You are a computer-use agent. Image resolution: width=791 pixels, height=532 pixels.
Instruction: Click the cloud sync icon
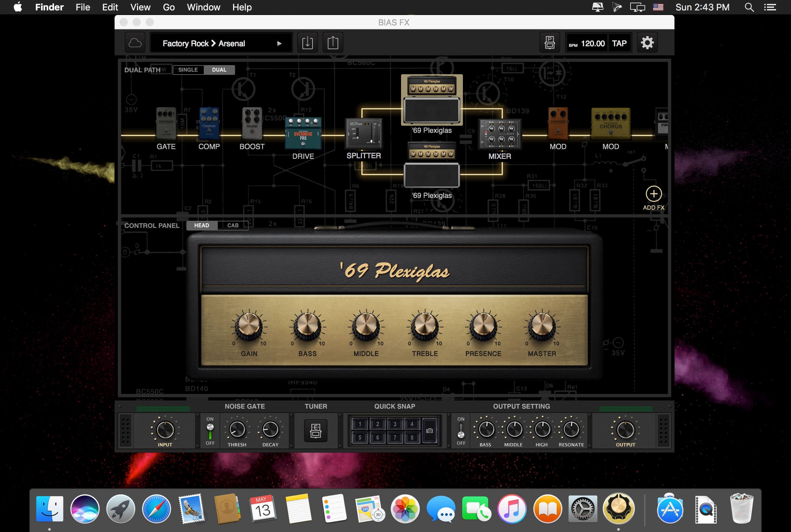click(135, 43)
